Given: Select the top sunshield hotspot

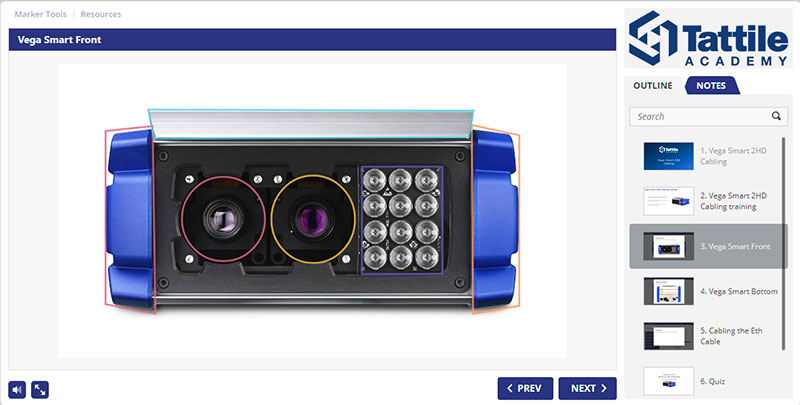Looking at the screenshot, I should [x=311, y=124].
